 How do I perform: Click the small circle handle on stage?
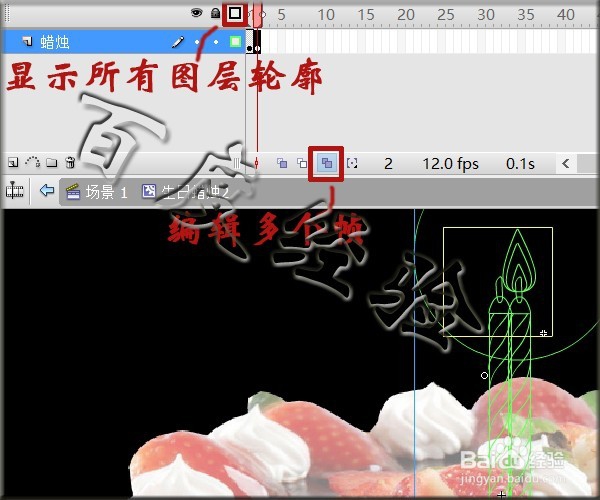pos(484,376)
